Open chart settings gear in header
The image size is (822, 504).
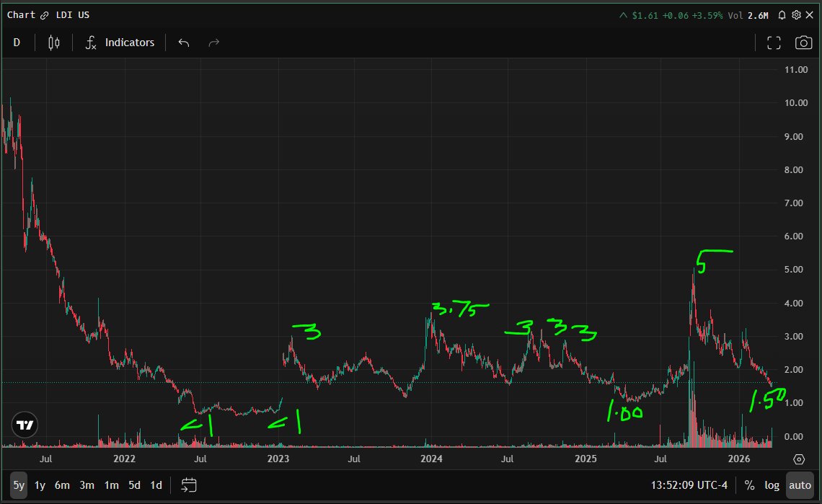coord(796,15)
